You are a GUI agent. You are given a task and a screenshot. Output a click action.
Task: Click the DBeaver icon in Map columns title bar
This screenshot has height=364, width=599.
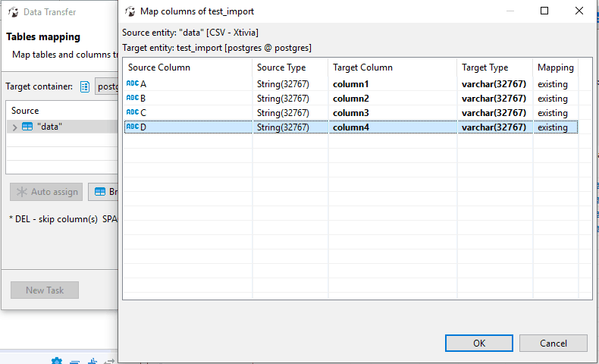point(130,11)
